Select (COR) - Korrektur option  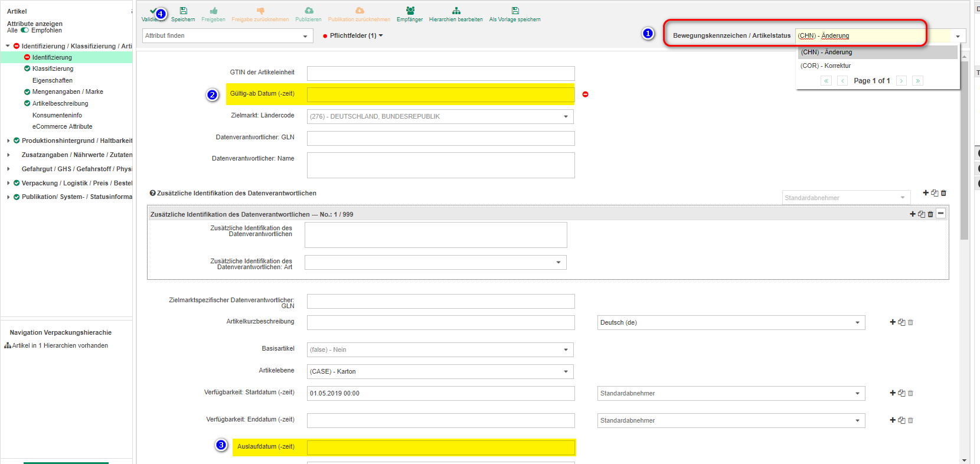point(825,66)
